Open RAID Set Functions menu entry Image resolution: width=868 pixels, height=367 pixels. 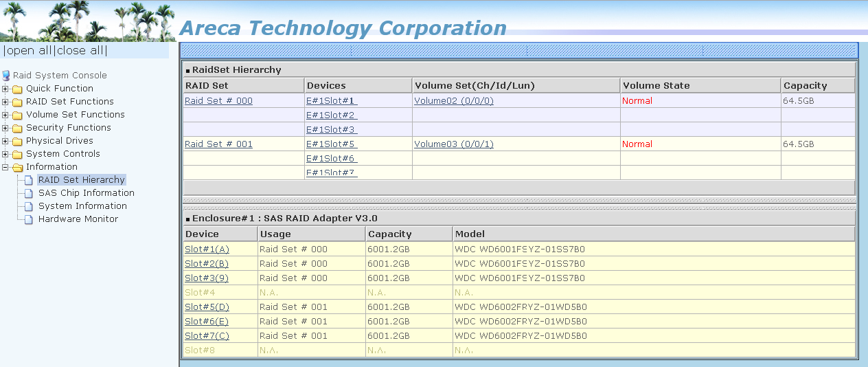pos(70,102)
